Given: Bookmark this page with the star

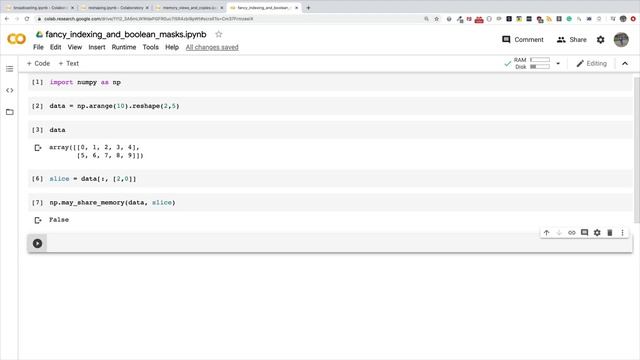Looking at the screenshot, I should (436, 19).
